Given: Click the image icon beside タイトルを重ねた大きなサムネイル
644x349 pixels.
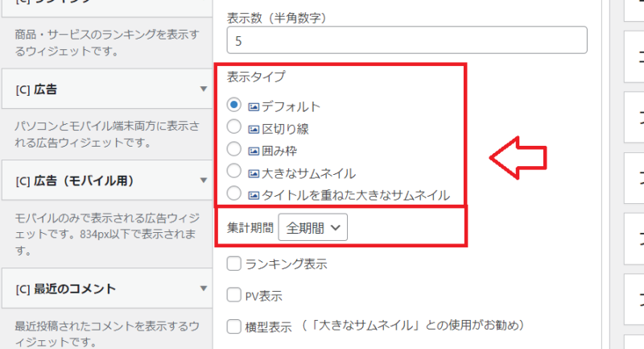Looking at the screenshot, I should point(254,195).
